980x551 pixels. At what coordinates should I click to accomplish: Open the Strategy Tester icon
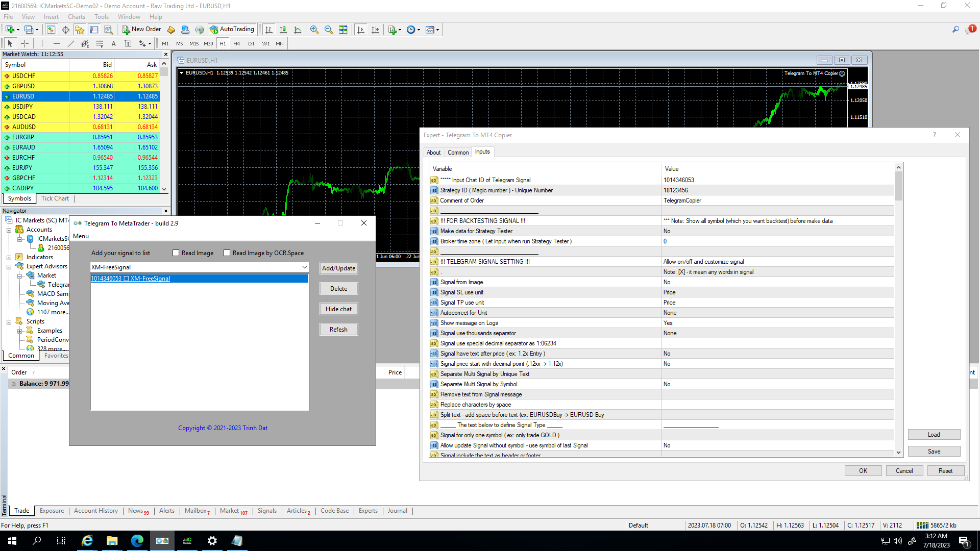[108, 30]
